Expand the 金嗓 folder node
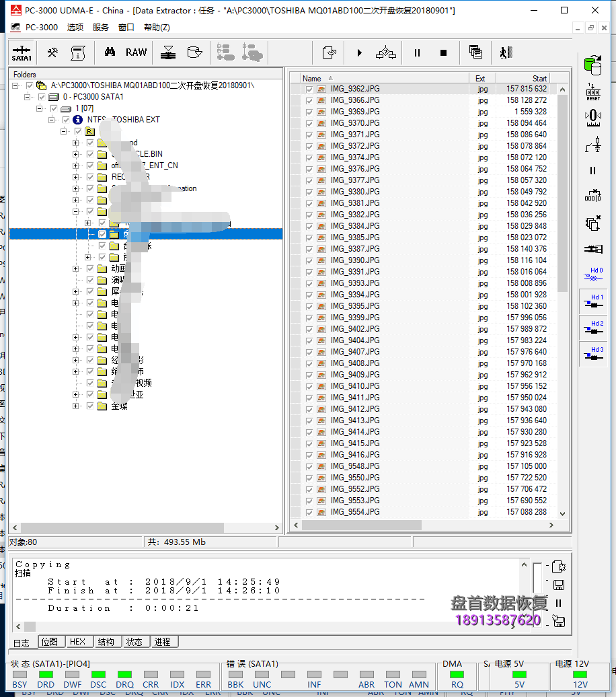The height and width of the screenshot is (697, 616). [76, 406]
